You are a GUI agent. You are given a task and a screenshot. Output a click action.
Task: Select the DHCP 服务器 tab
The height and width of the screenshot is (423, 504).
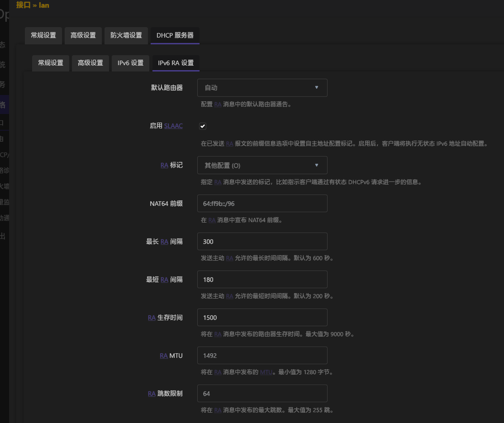(x=175, y=35)
